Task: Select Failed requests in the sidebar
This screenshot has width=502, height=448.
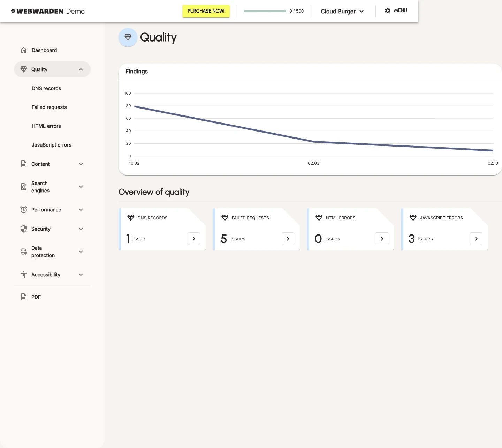Action: pos(49,107)
